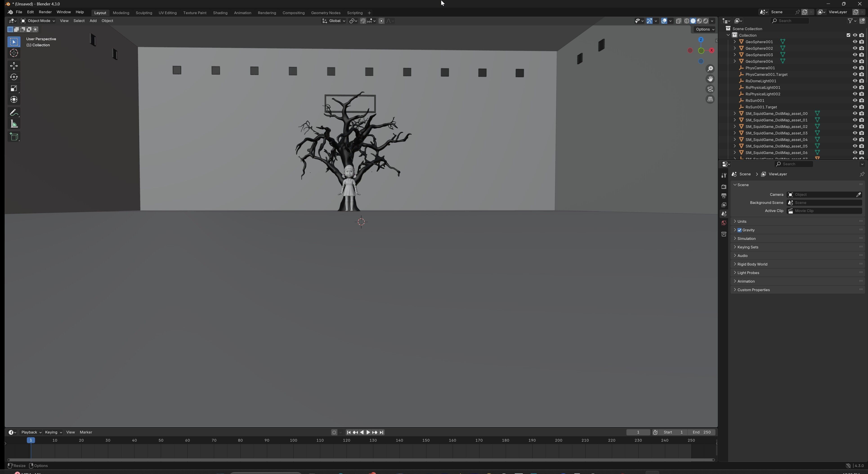The width and height of the screenshot is (868, 474).
Task: Select the Move tool in the toolbar
Action: pos(14,65)
